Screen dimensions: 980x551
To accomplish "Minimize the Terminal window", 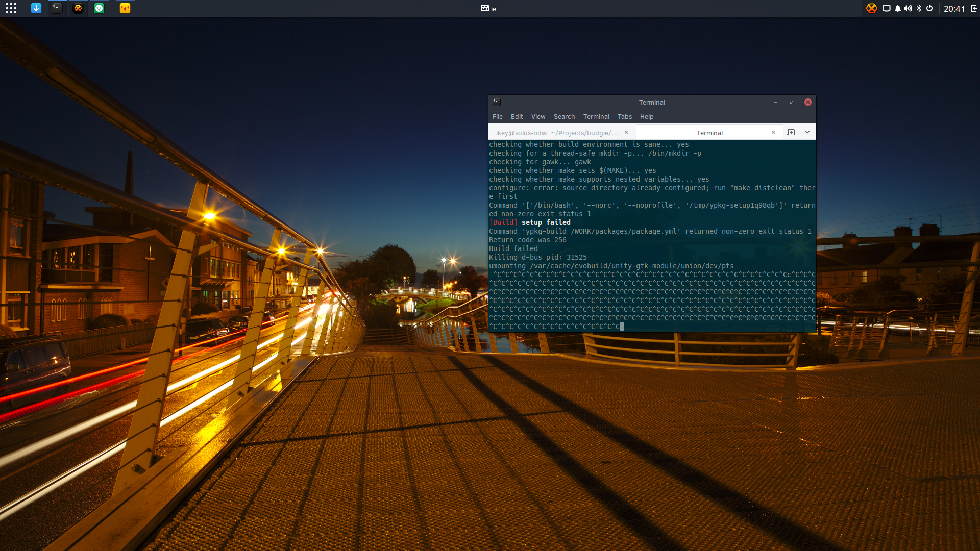I will (775, 102).
